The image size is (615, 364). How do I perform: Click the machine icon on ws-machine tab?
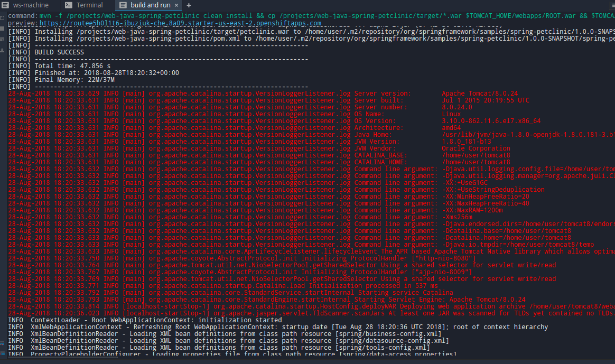click(x=5, y=6)
